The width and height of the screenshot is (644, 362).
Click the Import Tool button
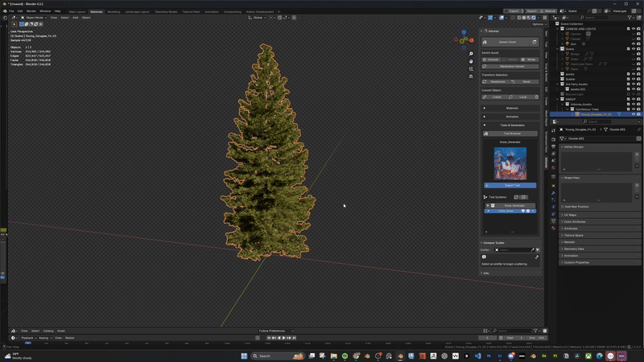pyautogui.click(x=510, y=185)
